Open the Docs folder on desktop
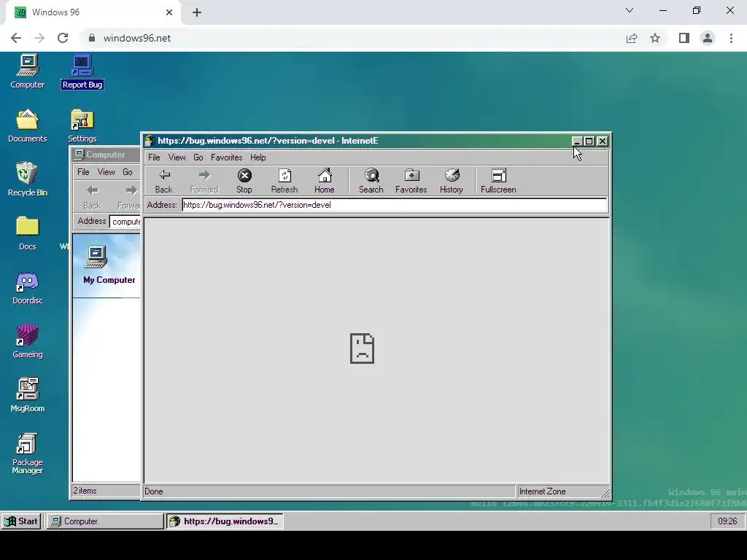 pyautogui.click(x=28, y=233)
